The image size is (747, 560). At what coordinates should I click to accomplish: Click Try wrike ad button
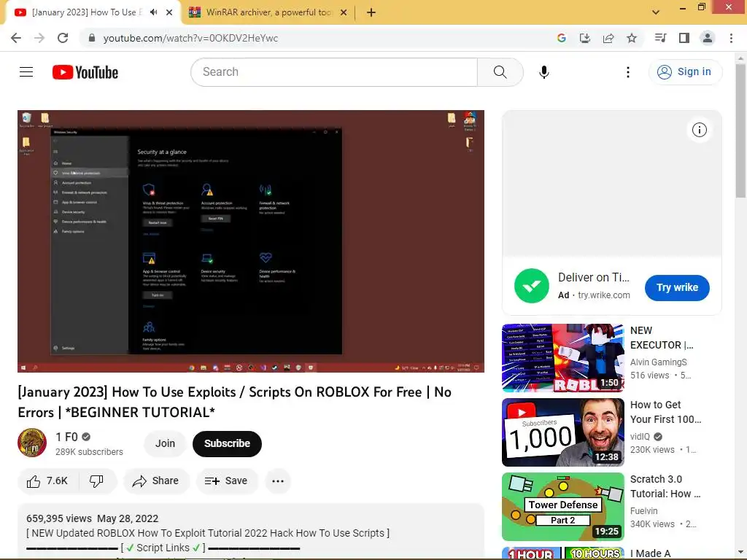click(677, 287)
